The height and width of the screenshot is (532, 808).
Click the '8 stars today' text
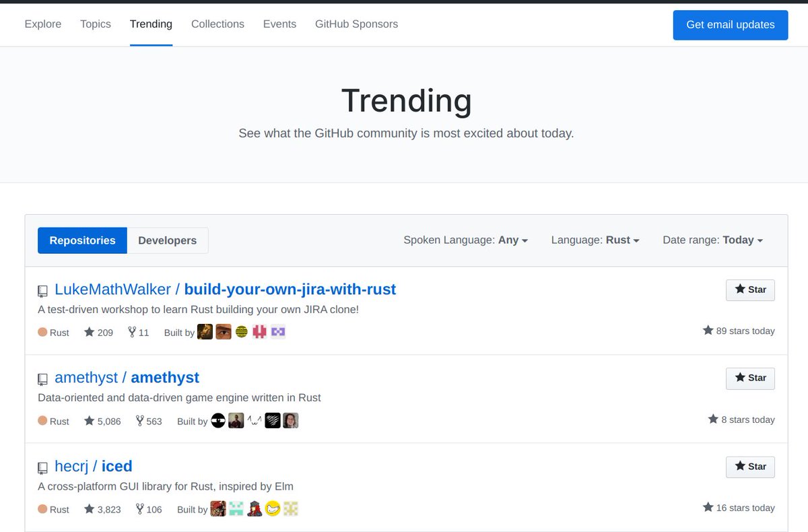click(x=741, y=420)
